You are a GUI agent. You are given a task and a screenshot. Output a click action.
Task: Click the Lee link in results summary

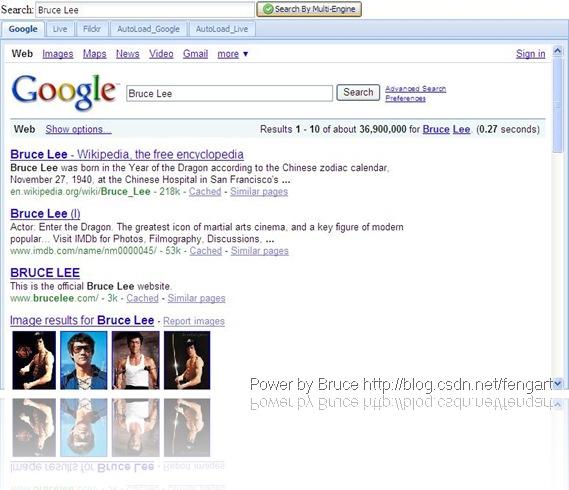point(461,129)
